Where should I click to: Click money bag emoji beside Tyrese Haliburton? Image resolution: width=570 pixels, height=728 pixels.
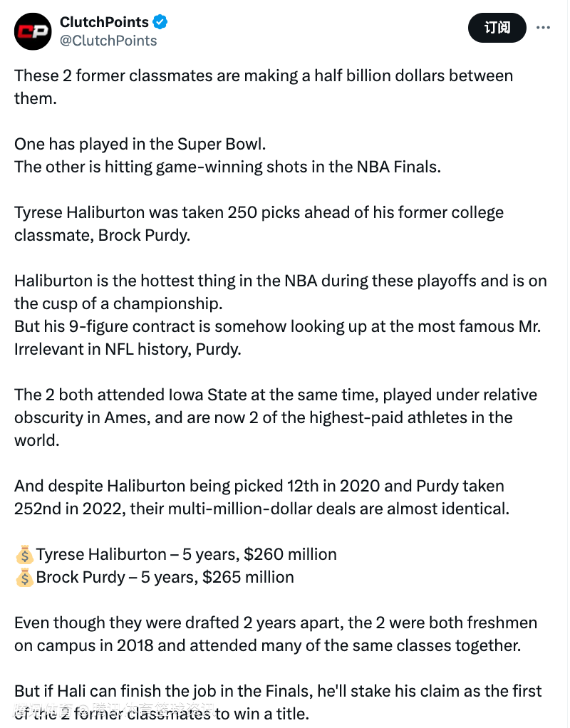(x=24, y=554)
